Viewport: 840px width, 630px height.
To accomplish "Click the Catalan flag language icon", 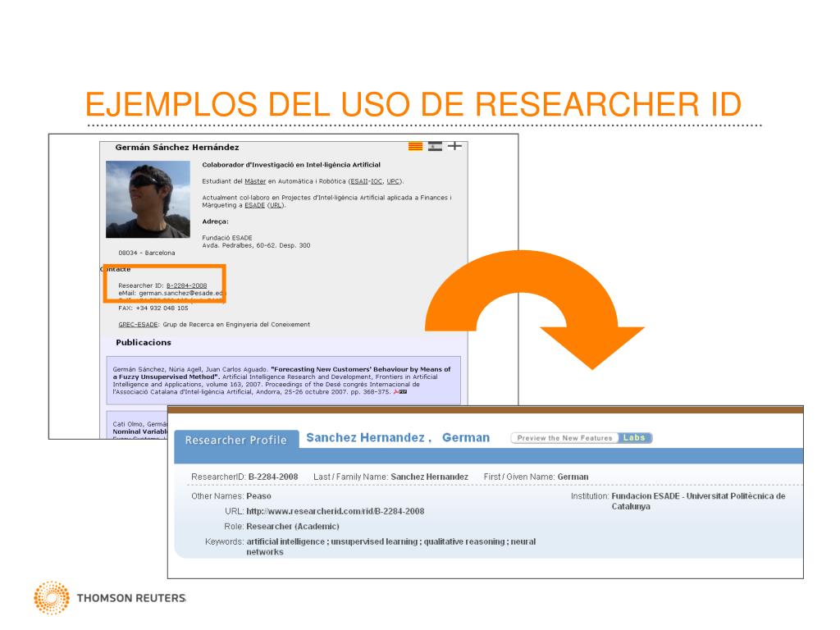I will point(415,146).
